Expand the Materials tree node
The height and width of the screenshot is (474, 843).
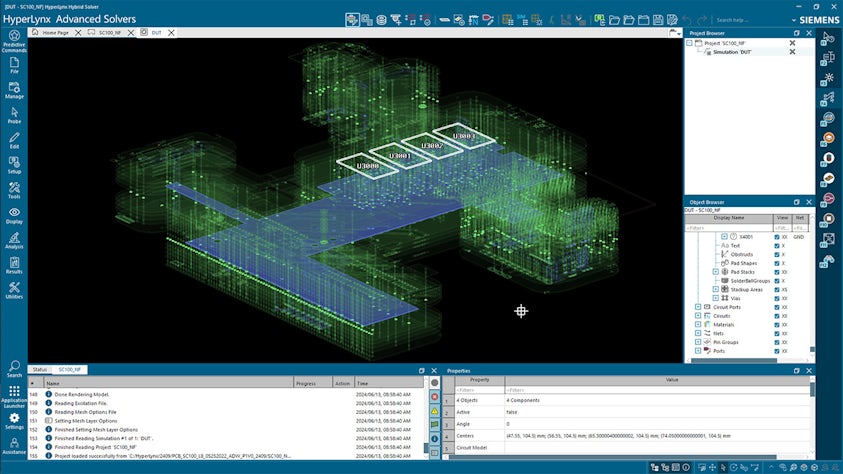pos(698,325)
